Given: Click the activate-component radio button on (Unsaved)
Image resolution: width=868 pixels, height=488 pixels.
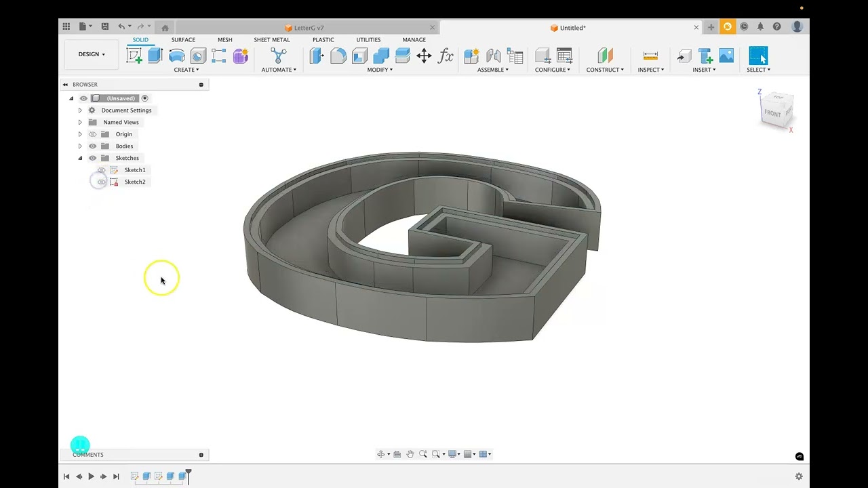Looking at the screenshot, I should pyautogui.click(x=144, y=98).
